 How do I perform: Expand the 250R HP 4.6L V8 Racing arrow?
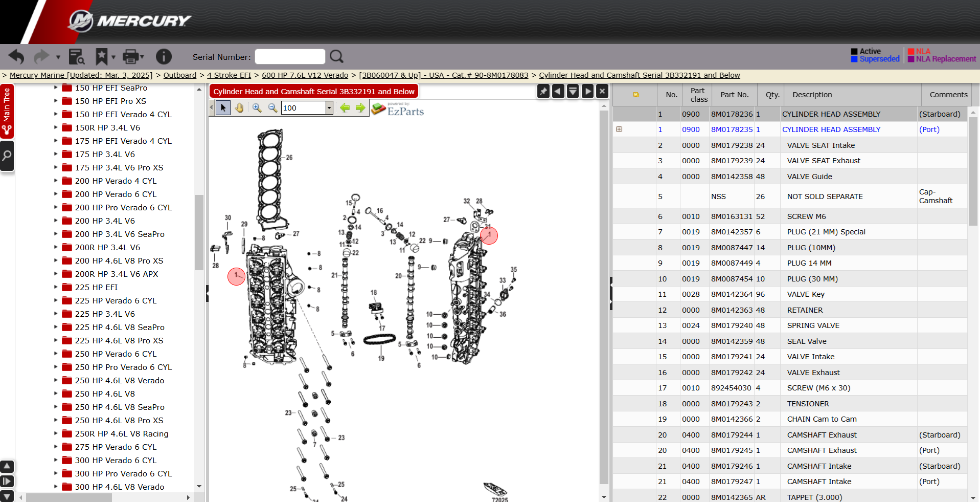[56, 433]
